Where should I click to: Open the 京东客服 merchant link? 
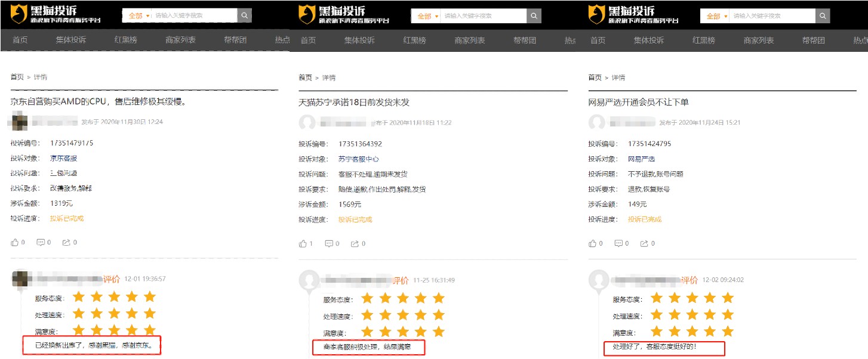click(x=63, y=159)
